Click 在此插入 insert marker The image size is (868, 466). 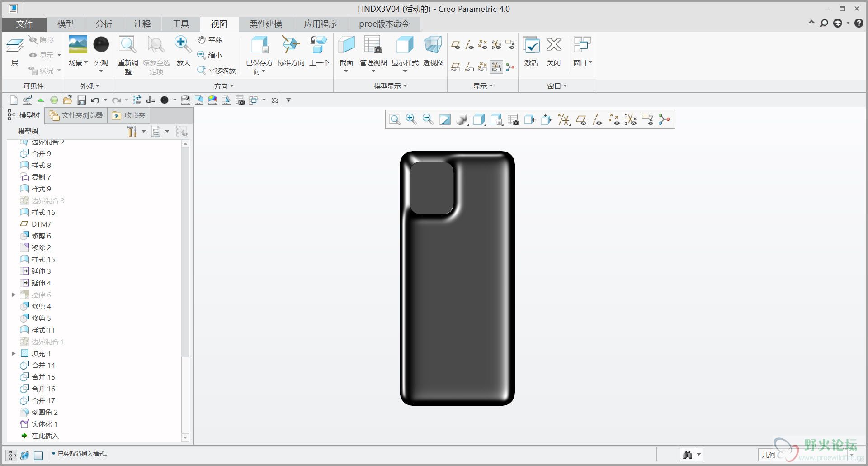click(x=39, y=436)
